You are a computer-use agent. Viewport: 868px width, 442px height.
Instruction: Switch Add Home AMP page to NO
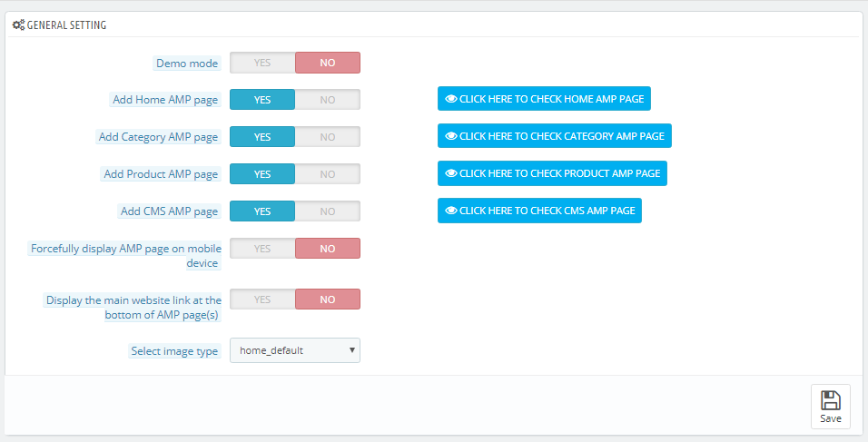coord(328,100)
